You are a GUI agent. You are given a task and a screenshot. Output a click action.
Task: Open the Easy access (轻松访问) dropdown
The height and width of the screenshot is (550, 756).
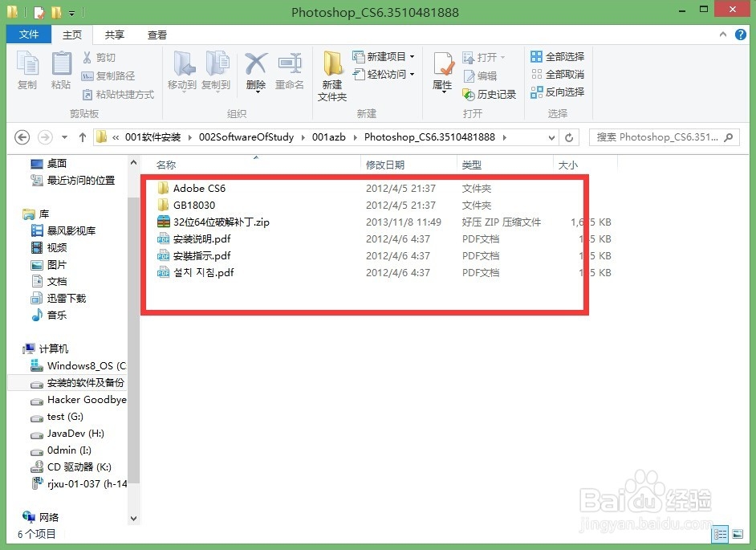pos(384,75)
